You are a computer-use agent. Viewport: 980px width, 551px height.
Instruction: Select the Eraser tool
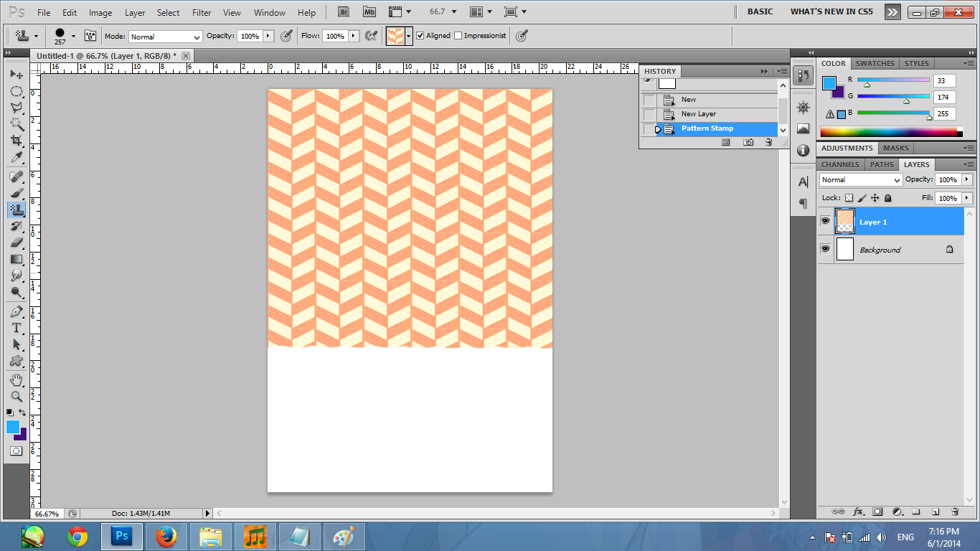[x=16, y=242]
